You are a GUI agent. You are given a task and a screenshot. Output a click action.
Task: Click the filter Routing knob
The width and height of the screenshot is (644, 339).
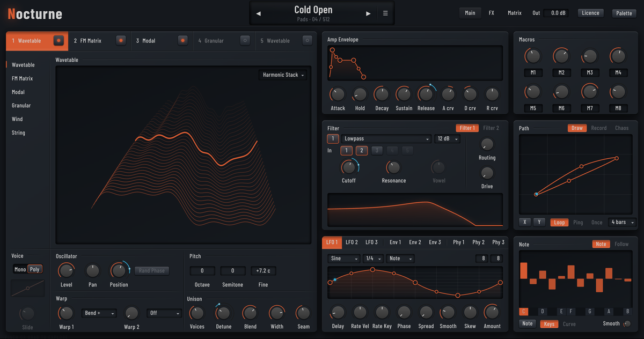tap(487, 144)
